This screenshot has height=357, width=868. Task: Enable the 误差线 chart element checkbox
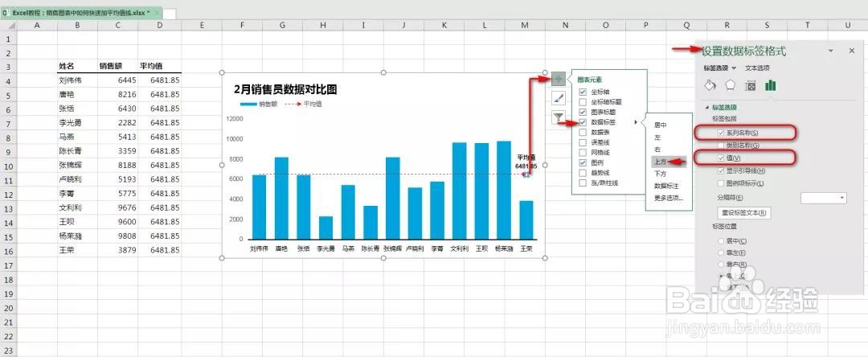(x=583, y=142)
